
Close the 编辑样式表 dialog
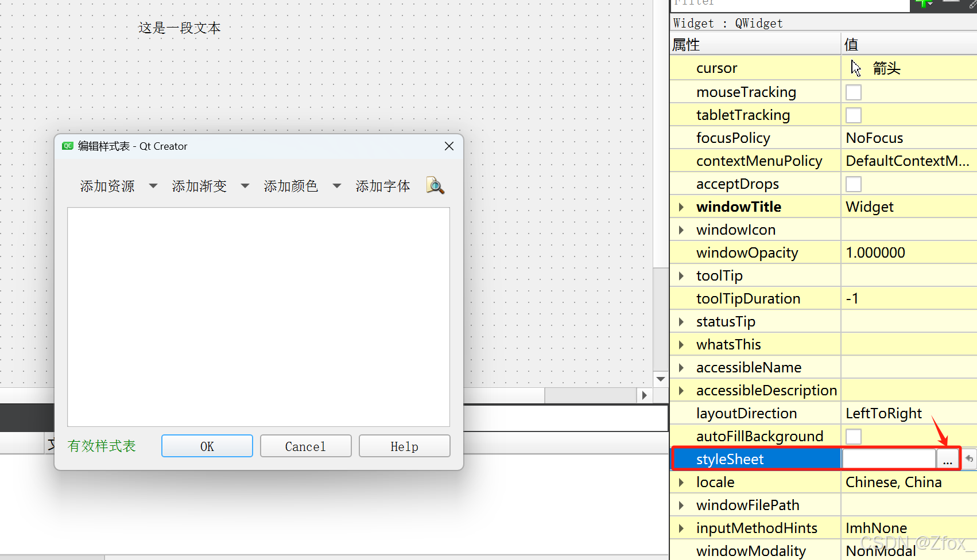pos(449,146)
